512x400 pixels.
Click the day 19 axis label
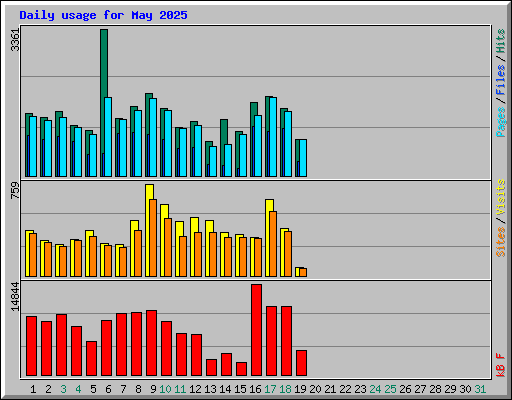300,389
